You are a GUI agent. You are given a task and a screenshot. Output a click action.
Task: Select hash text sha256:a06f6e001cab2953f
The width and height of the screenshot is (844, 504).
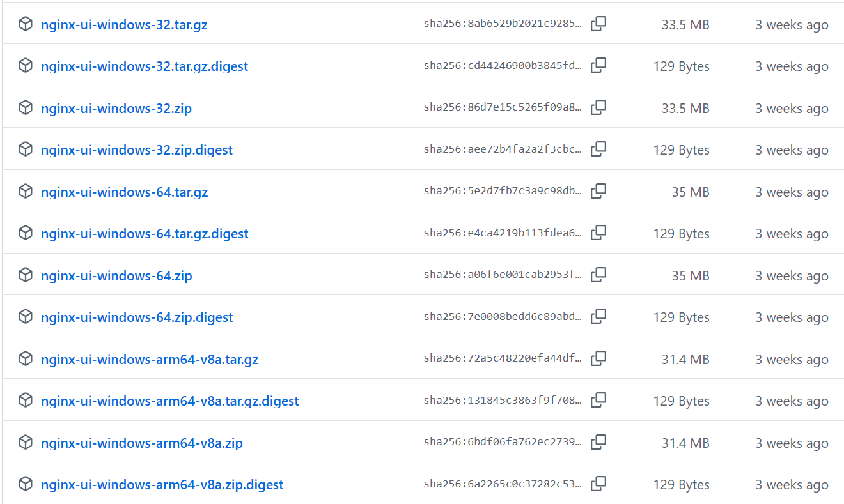coord(503,275)
